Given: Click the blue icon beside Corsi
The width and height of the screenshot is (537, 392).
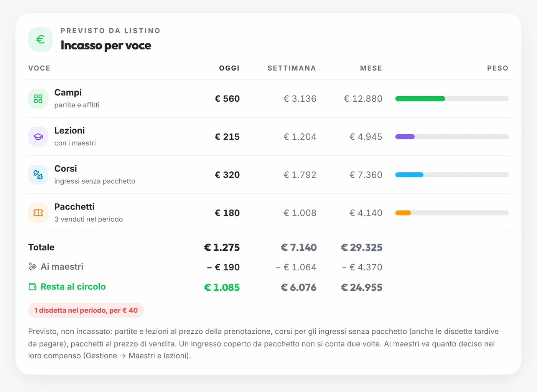Looking at the screenshot, I should (x=38, y=175).
